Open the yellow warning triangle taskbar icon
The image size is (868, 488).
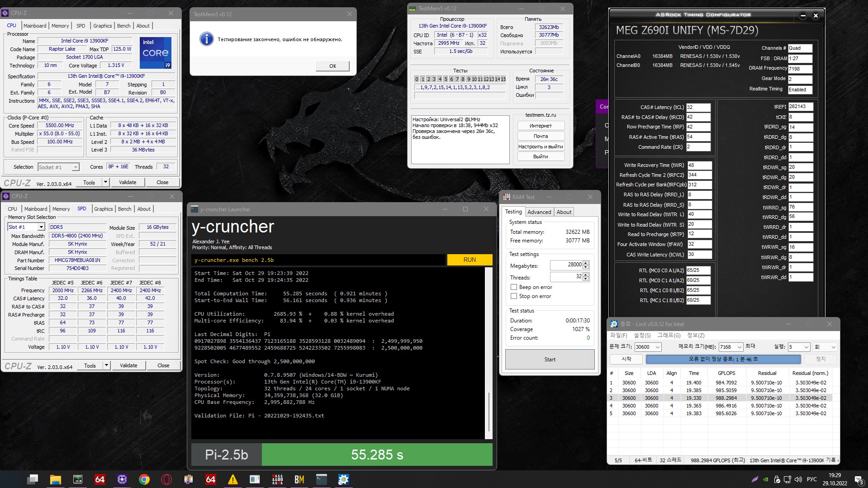click(232, 479)
